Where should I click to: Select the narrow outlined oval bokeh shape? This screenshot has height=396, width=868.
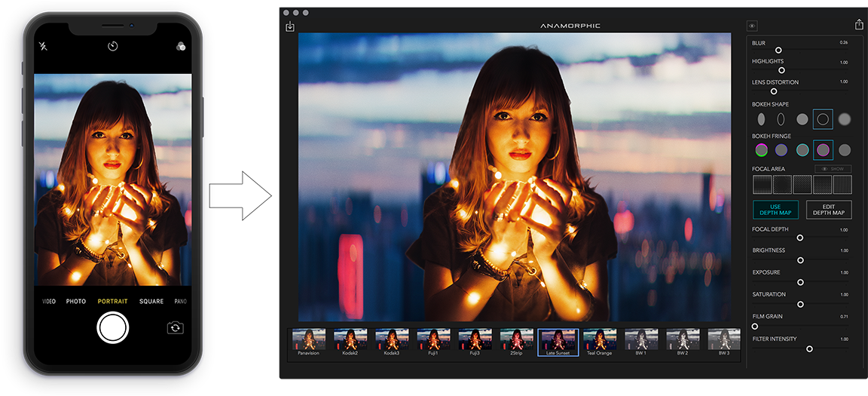click(781, 119)
